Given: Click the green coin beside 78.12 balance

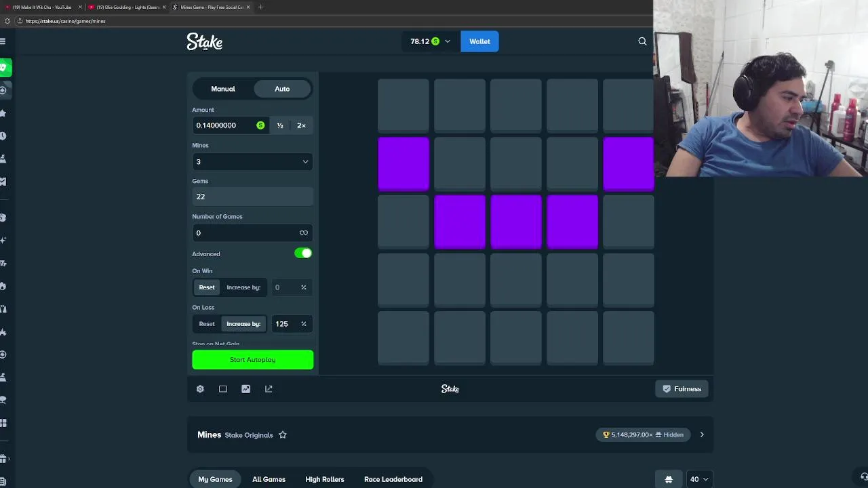Looking at the screenshot, I should coord(435,41).
